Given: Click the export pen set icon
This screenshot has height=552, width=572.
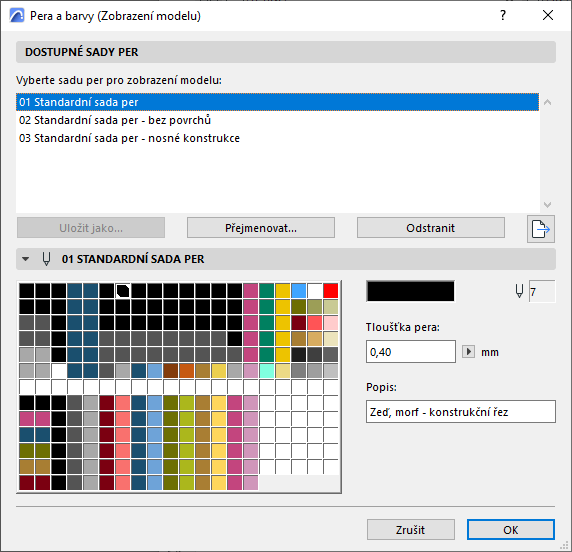Looking at the screenshot, I should pyautogui.click(x=541, y=229).
